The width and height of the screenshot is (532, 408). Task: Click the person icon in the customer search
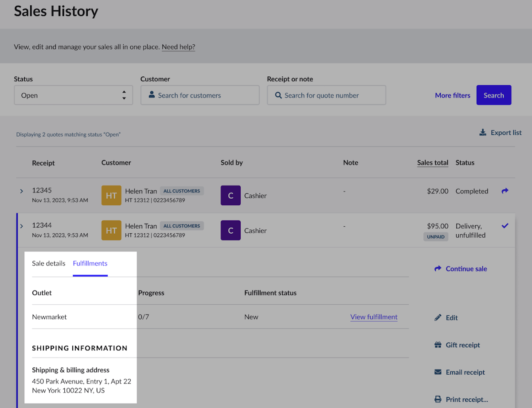click(x=152, y=95)
